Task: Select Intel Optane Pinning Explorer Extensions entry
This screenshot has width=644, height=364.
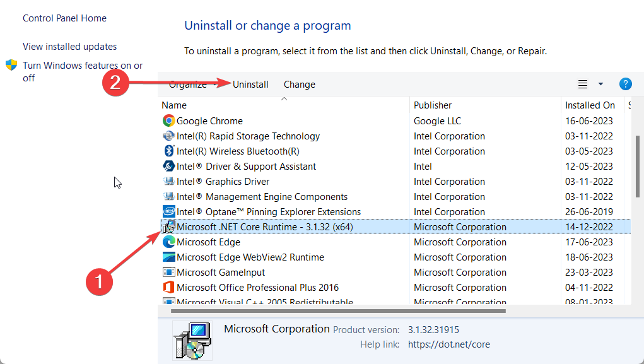Action: coord(269,212)
